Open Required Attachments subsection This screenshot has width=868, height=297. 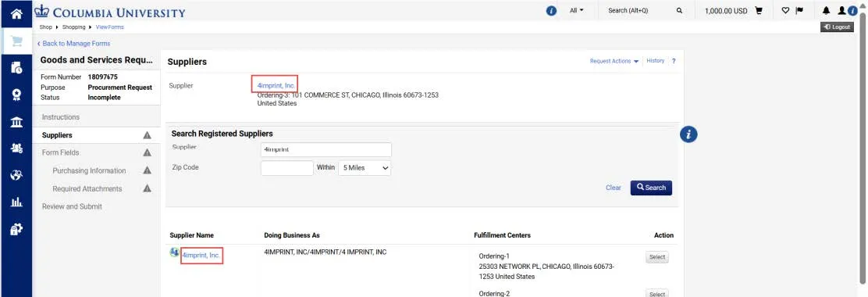click(x=87, y=188)
